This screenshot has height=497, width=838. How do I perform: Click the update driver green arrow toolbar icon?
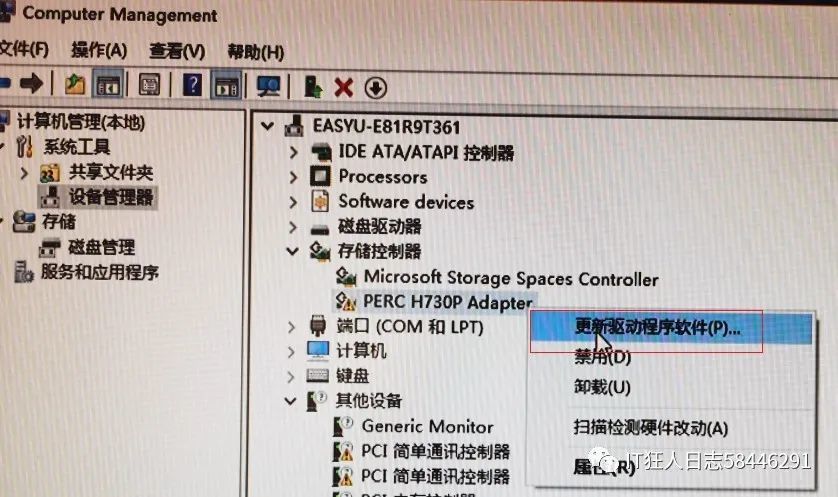pyautogui.click(x=313, y=87)
